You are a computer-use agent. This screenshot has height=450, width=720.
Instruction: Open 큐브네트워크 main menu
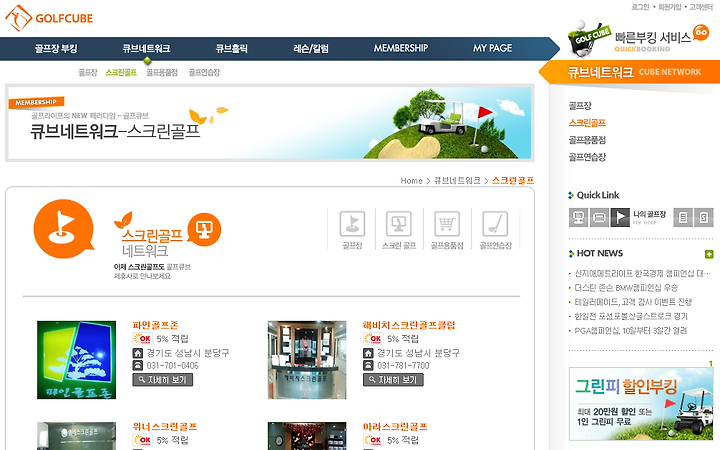146,48
